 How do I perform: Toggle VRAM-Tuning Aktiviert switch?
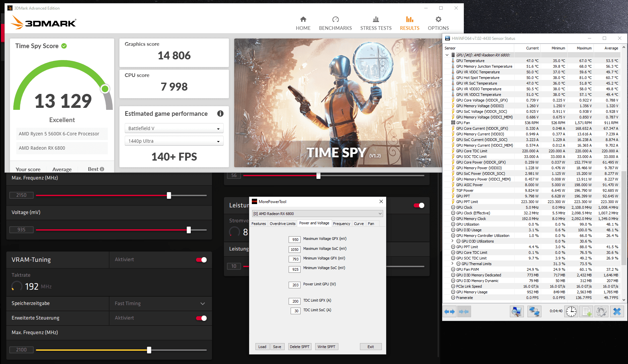coord(201,260)
